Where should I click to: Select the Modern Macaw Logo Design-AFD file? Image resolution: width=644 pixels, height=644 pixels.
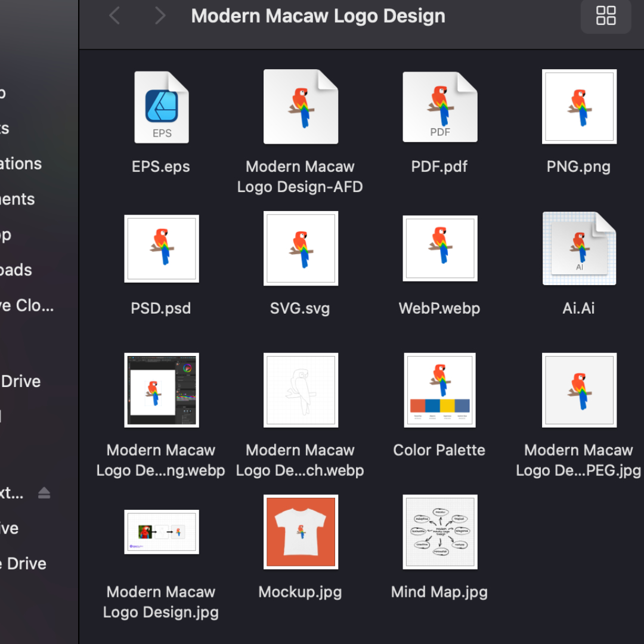point(301,107)
